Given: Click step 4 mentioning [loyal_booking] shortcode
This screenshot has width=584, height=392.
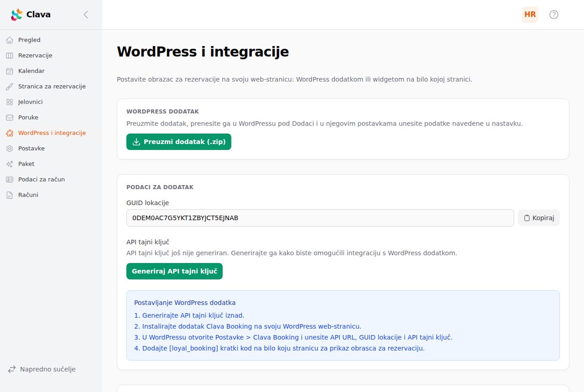Looking at the screenshot, I should point(279,348).
